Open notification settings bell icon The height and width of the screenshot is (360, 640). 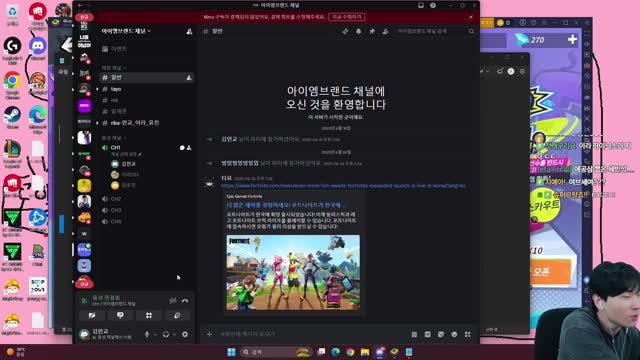(358, 31)
